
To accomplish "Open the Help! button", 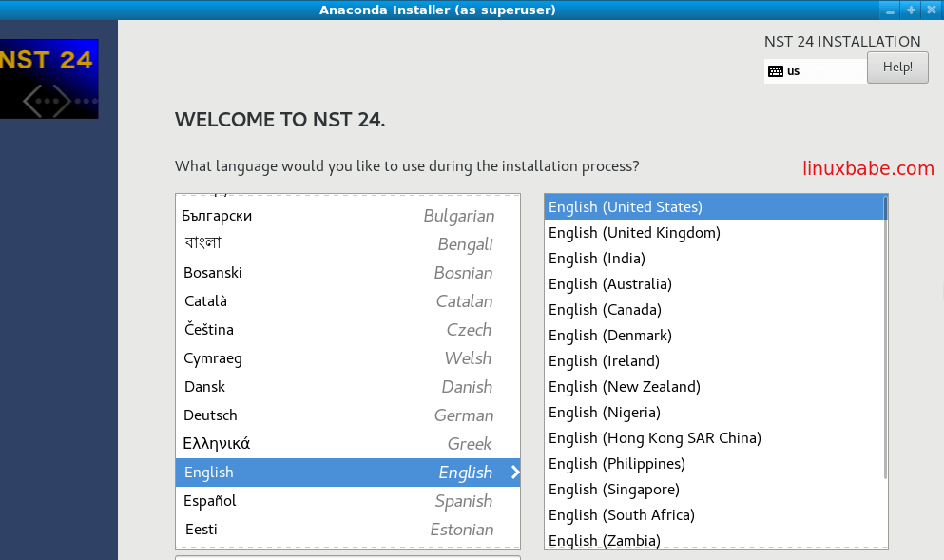I will pyautogui.click(x=896, y=68).
